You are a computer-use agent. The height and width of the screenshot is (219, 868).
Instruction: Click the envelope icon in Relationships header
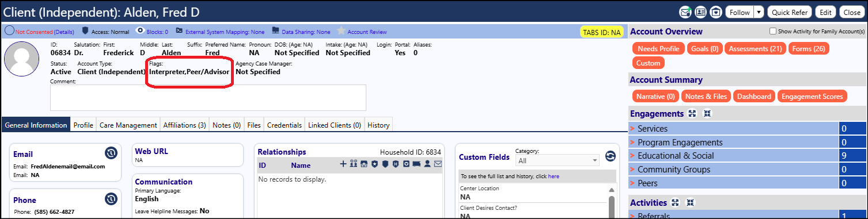click(438, 164)
